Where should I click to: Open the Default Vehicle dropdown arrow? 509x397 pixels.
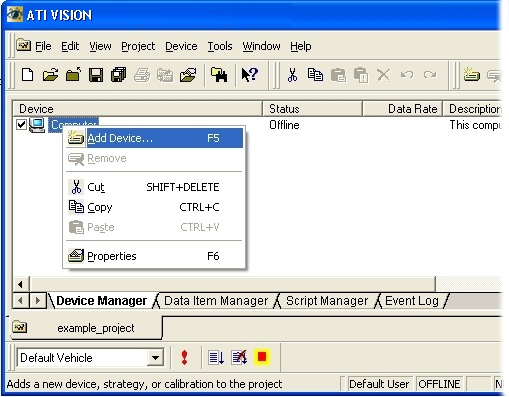click(x=155, y=358)
